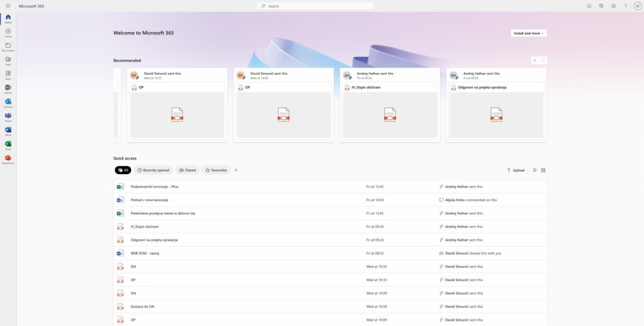The image size is (644, 326).
Task: Open file WEB R350 - razvoj
Action: click(x=146, y=253)
